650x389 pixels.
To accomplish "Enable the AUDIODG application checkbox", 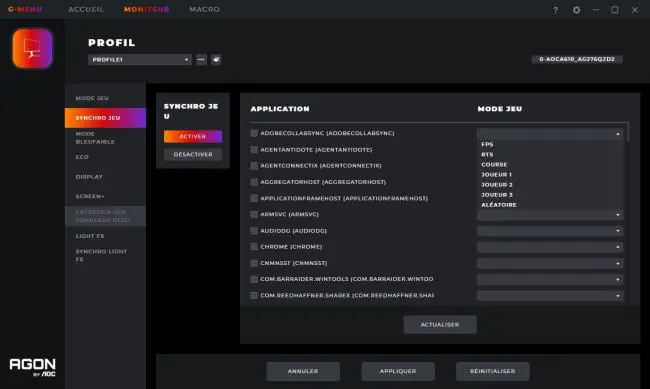I will (x=254, y=231).
